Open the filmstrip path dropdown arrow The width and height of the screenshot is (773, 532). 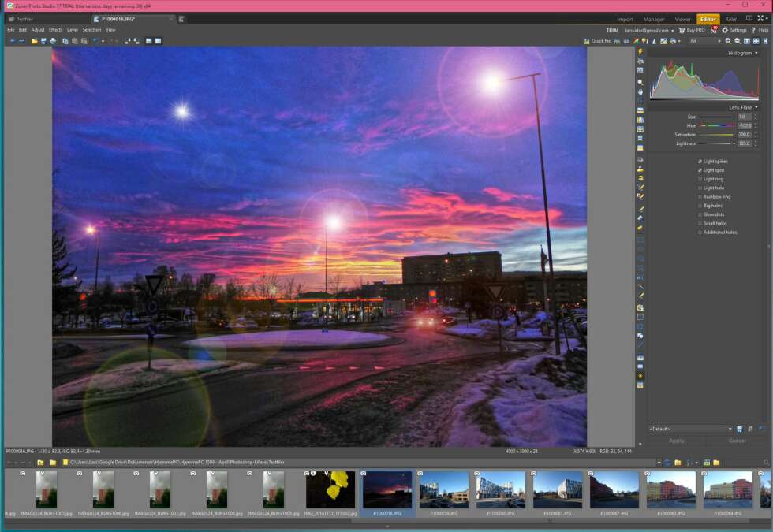659,463
